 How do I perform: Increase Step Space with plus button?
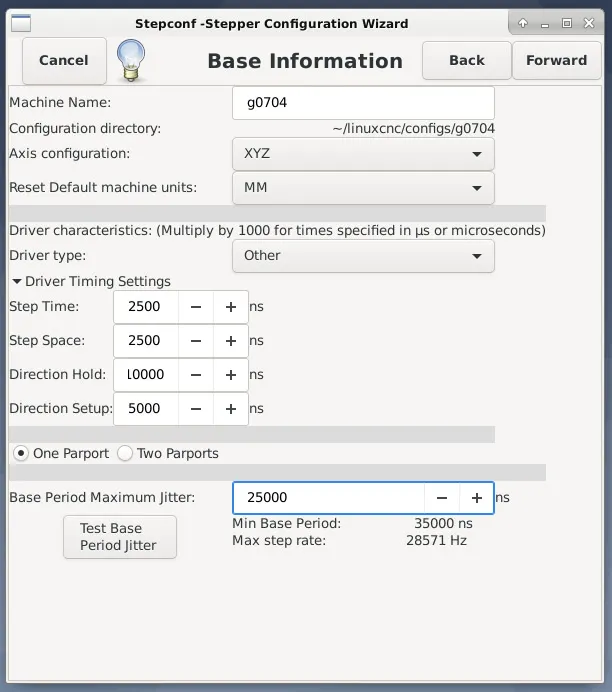point(231,341)
